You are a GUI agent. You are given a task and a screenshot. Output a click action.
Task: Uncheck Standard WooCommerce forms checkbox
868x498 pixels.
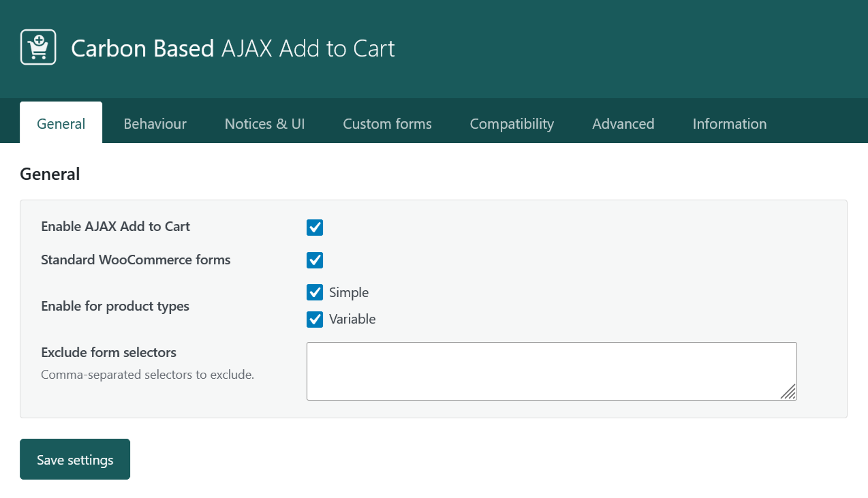tap(315, 260)
